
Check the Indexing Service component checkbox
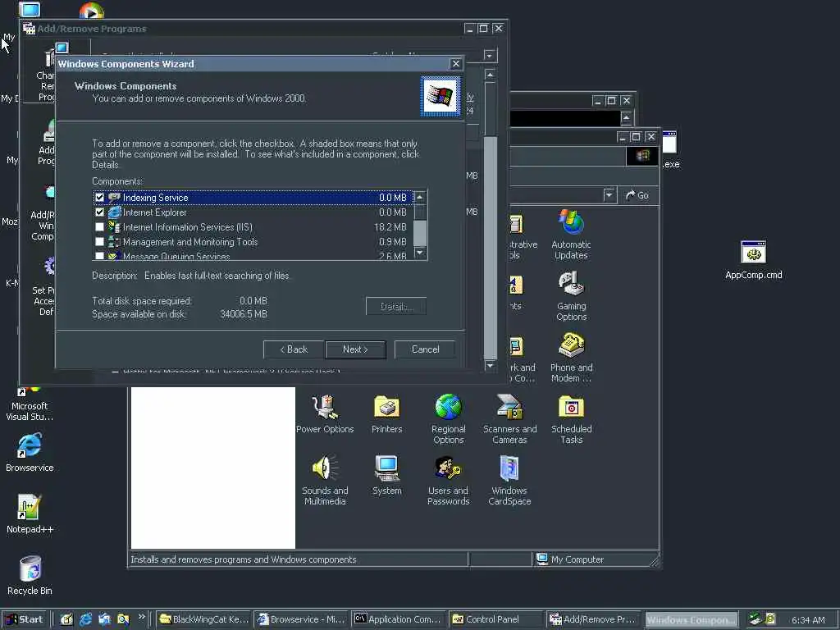[99, 197]
